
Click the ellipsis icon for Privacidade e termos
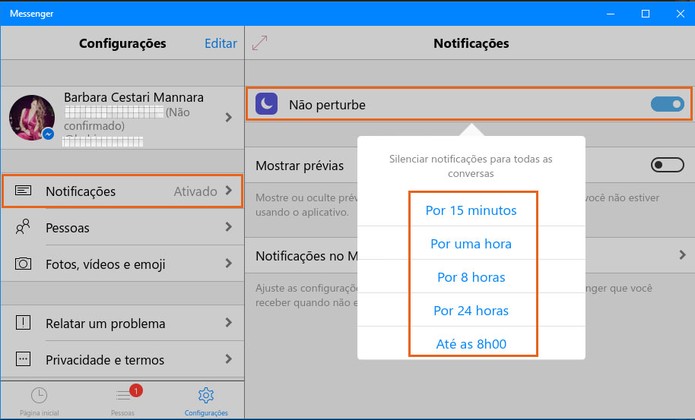click(x=23, y=359)
